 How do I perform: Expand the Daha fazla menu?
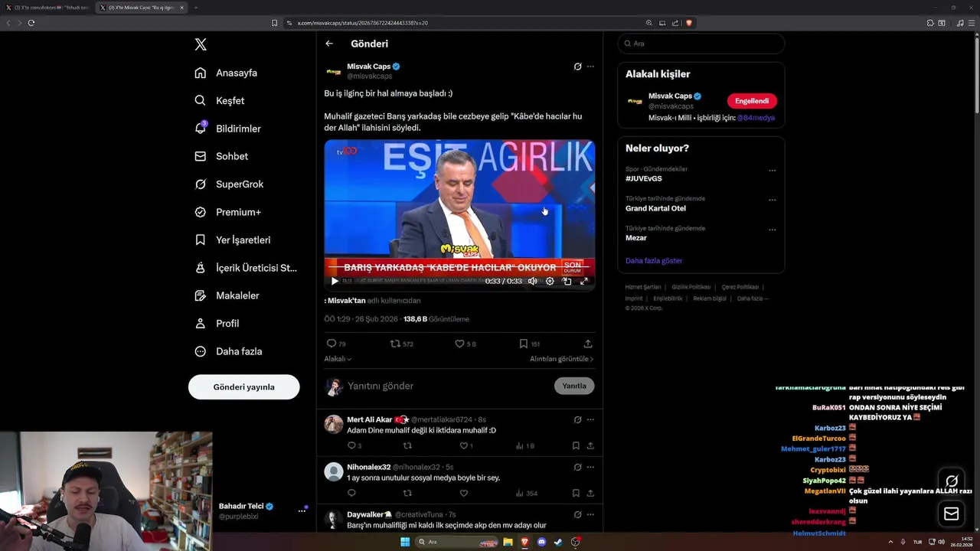click(228, 351)
